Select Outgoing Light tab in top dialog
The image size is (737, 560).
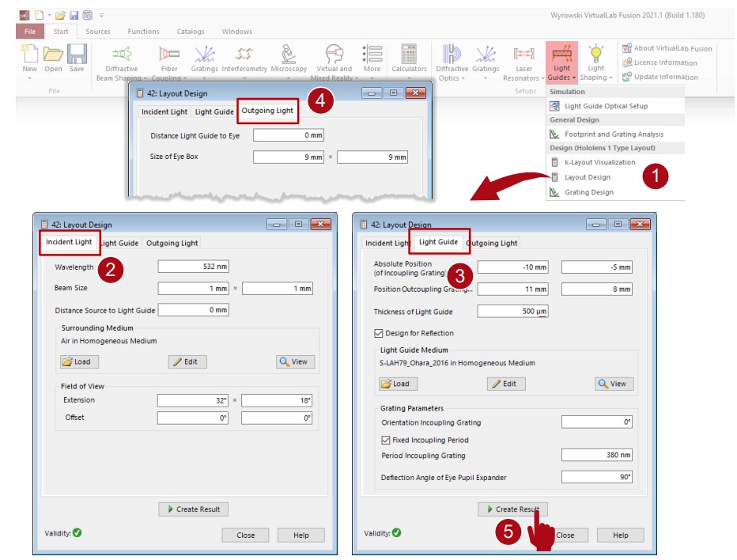pos(267,111)
